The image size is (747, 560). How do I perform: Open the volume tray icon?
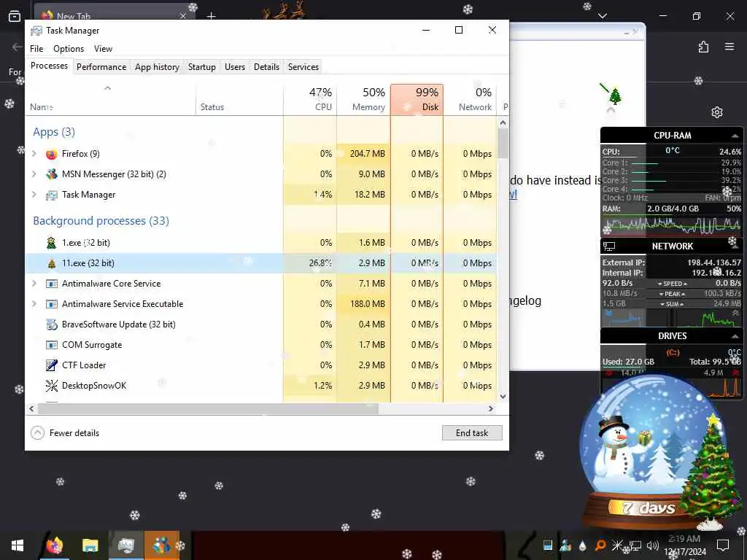click(x=653, y=545)
